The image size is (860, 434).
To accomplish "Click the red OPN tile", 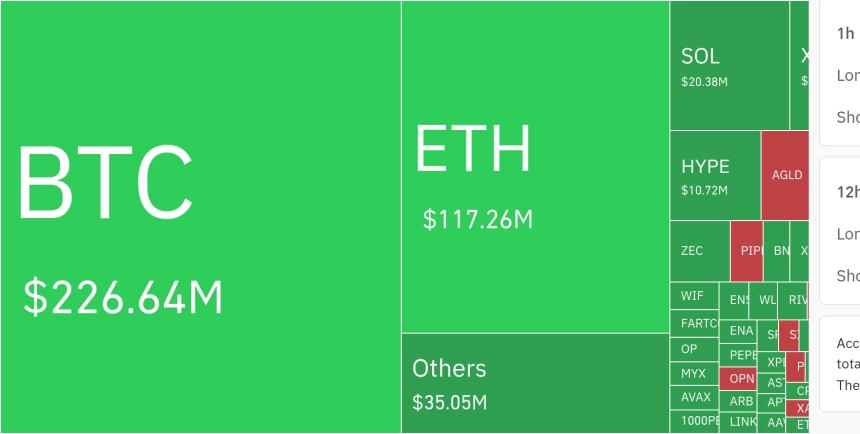I will click(x=742, y=379).
